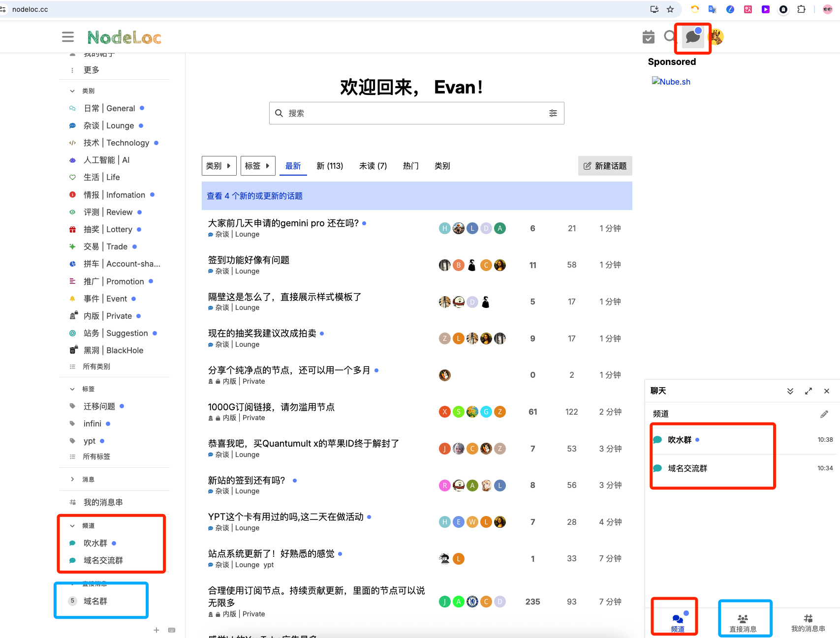Open search filter options icon
840x638 pixels.
click(x=553, y=113)
